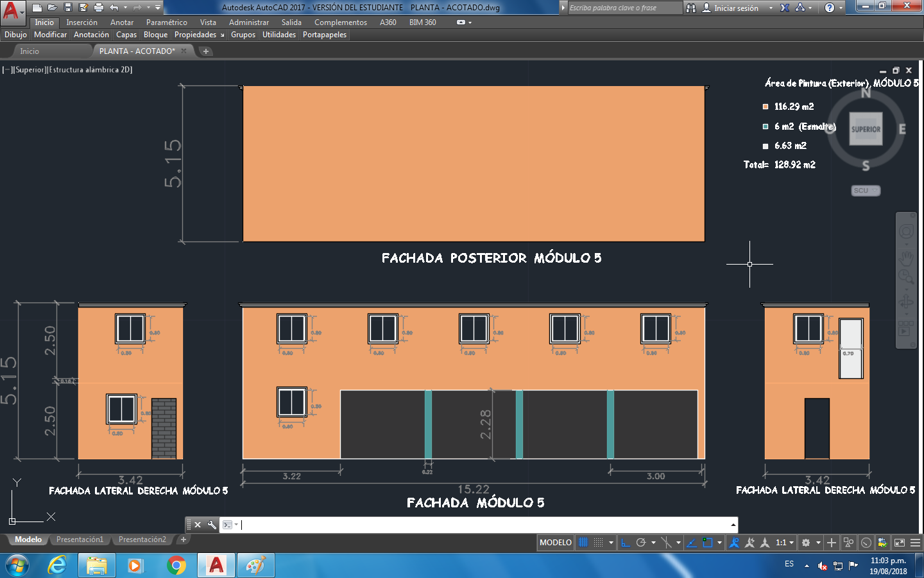This screenshot has height=578, width=924.
Task: Open the redo history dropdown arrow
Action: click(x=148, y=8)
